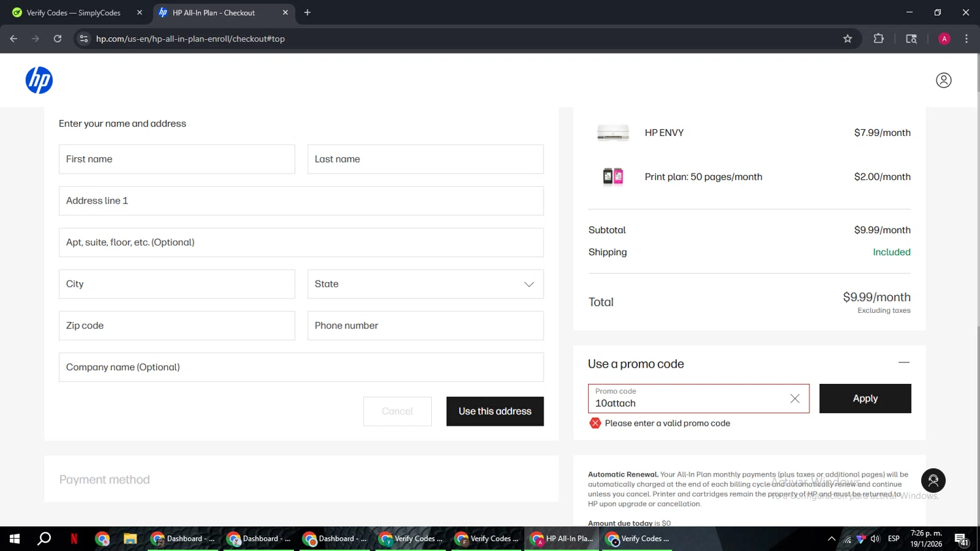980x551 pixels.
Task: Open the network icon in system tray
Action: click(x=847, y=539)
